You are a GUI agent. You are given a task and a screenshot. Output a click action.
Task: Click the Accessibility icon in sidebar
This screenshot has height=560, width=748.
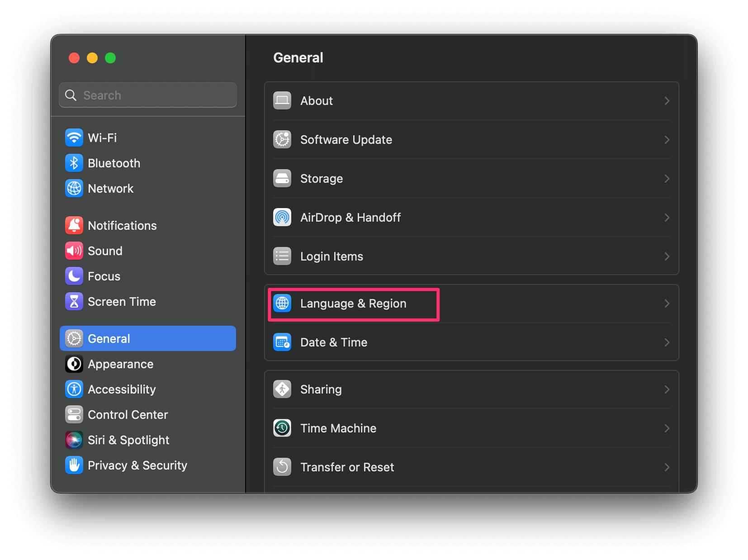(x=74, y=389)
